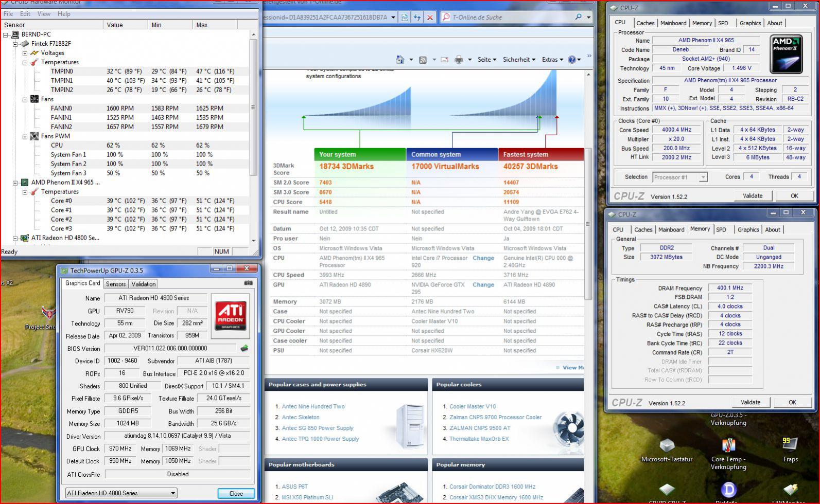Click OK in the lower CPU-Z window

point(792,403)
